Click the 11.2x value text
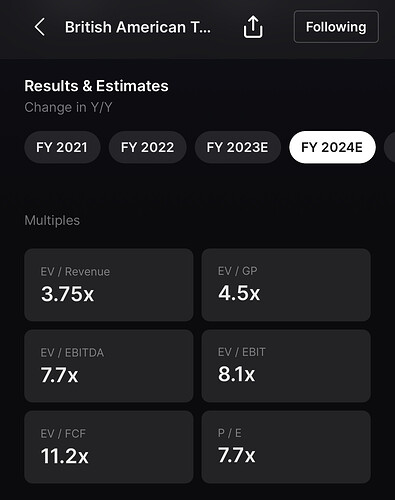Viewport: 395px width, 500px height. tap(65, 456)
